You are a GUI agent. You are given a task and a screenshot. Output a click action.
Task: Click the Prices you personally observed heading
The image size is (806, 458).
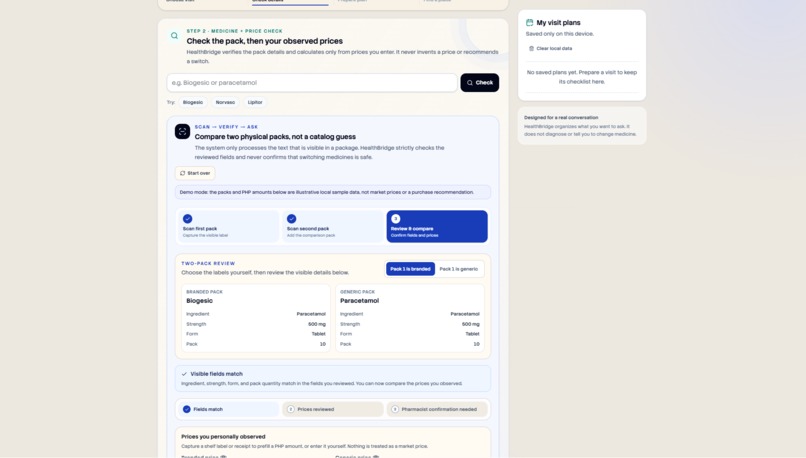[x=223, y=436]
